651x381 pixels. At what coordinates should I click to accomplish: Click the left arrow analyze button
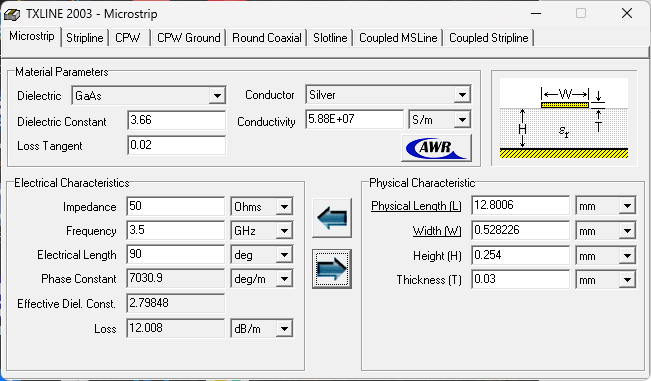(332, 218)
